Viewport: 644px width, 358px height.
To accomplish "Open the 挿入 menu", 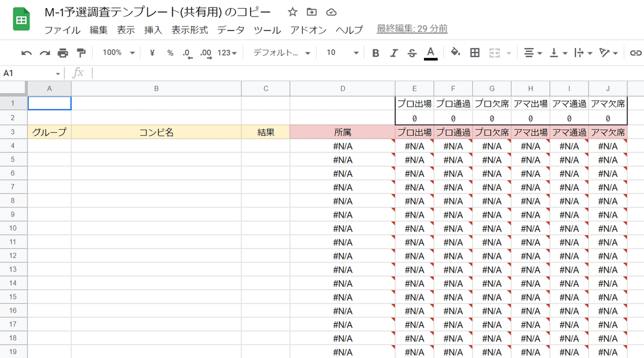I will [152, 31].
